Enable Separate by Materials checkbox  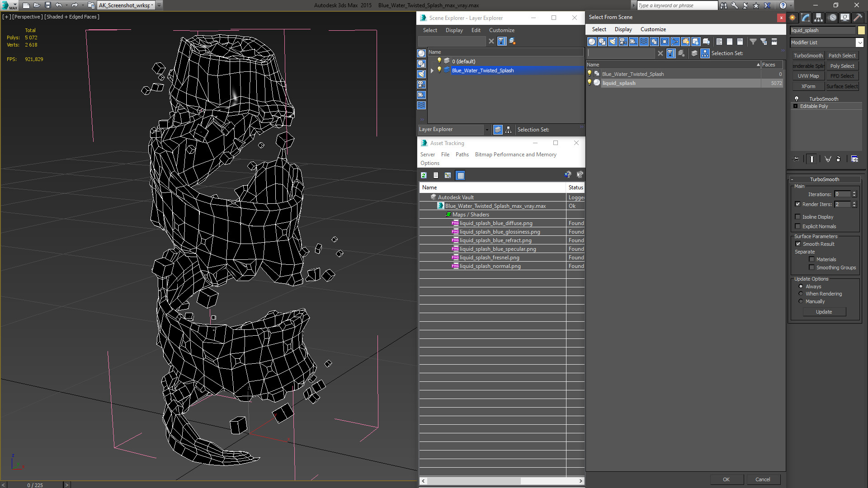coord(811,259)
